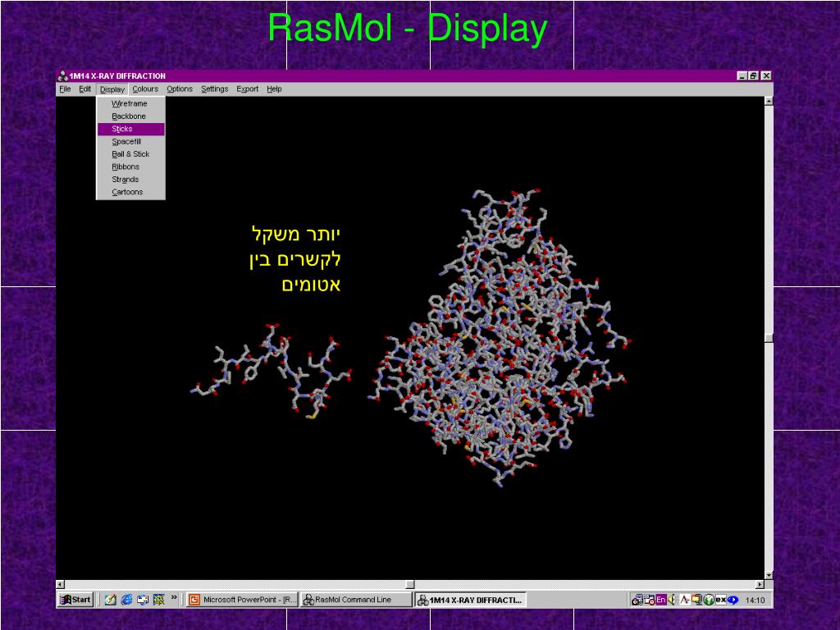Expand the quick launch overflow chevron
This screenshot has width=840, height=630.
[174, 597]
